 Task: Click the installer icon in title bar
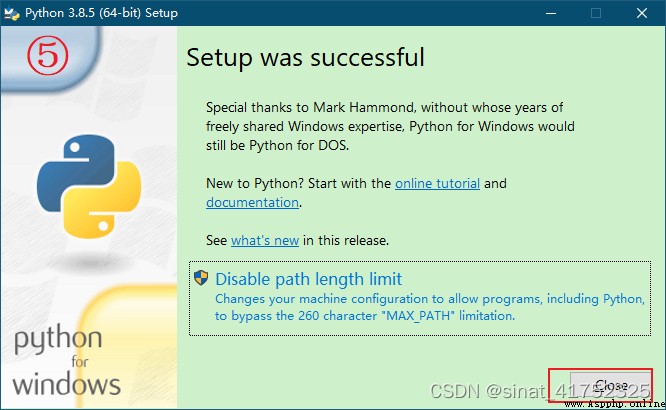pos(11,14)
